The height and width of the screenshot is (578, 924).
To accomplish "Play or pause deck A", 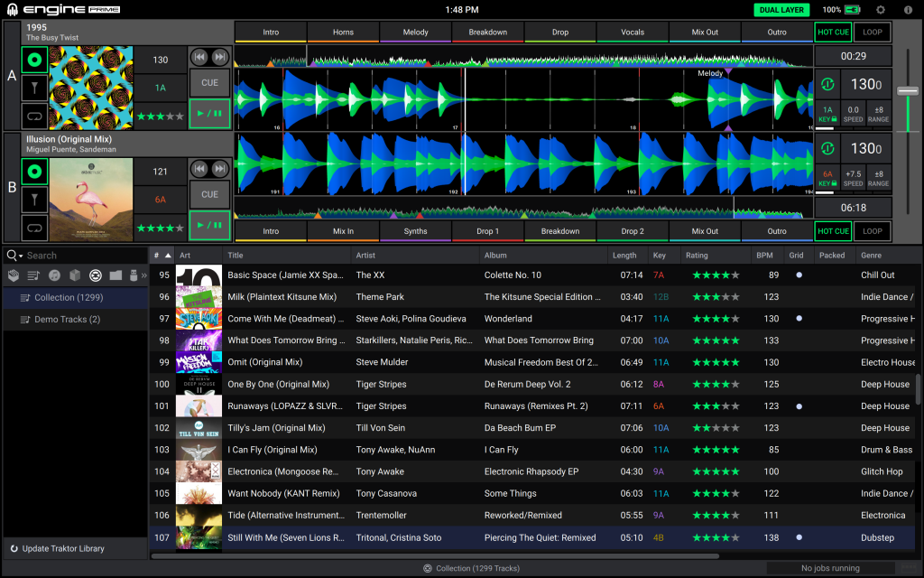I will (x=209, y=113).
